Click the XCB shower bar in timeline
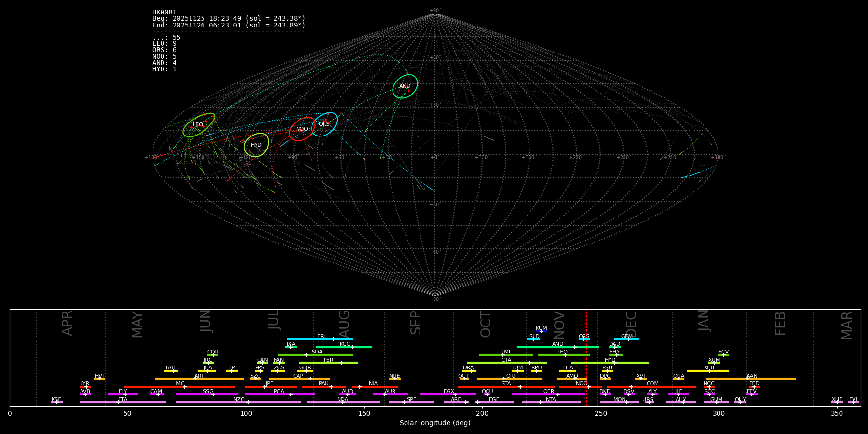The image size is (868, 434). point(708,370)
